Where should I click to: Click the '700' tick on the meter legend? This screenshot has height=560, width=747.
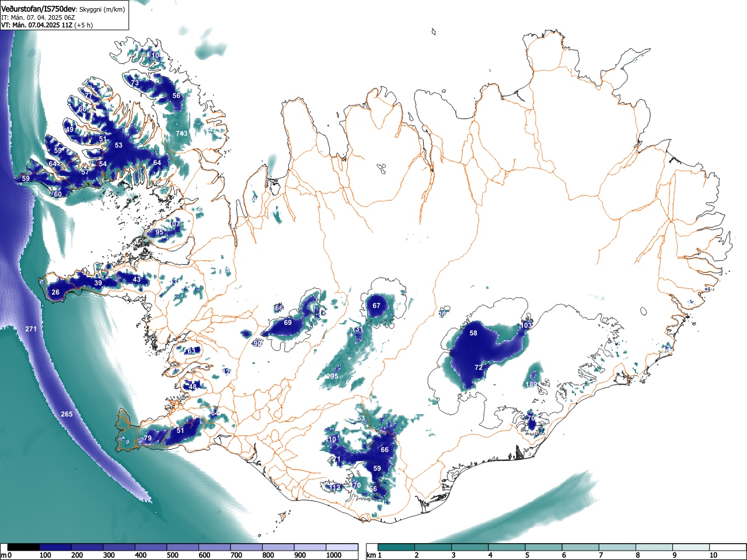click(236, 555)
